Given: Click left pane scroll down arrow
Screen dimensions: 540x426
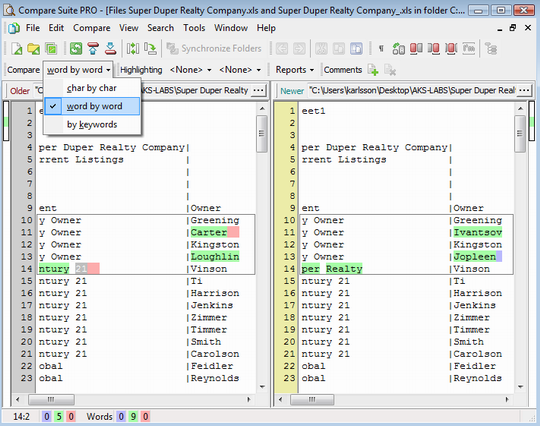Looking at the screenshot, I should [262, 387].
